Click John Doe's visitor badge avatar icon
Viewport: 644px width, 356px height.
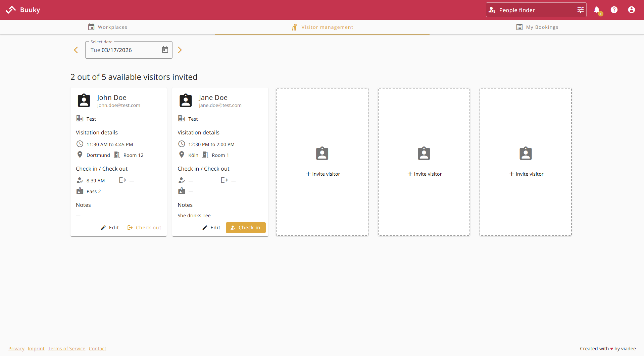tap(84, 100)
